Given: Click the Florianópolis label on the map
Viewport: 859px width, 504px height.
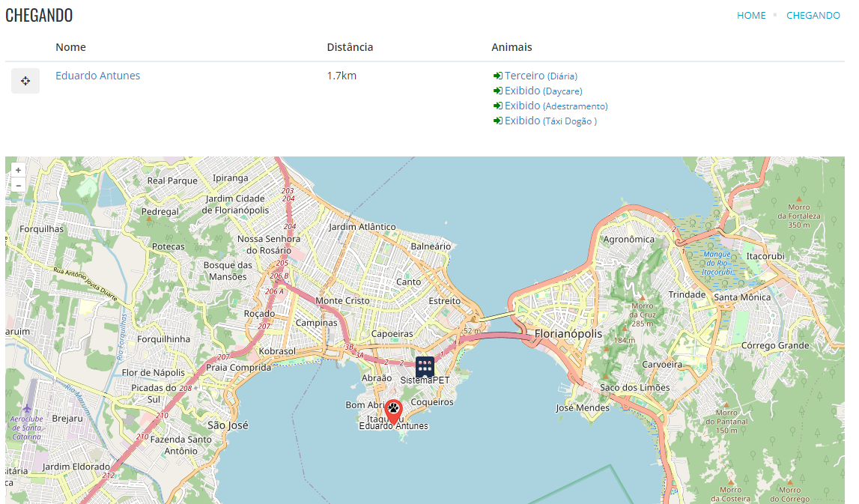Looking at the screenshot, I should [x=568, y=333].
